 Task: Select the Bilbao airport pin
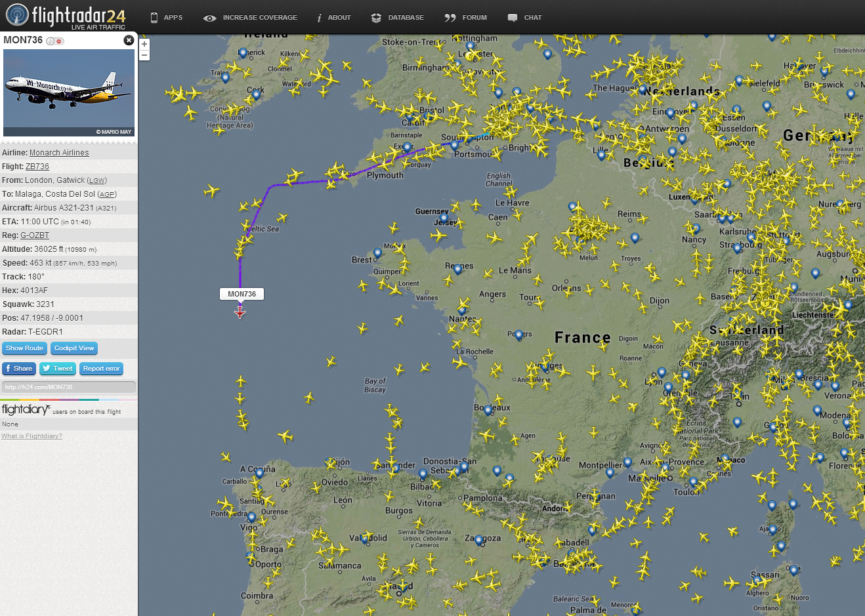(x=423, y=474)
